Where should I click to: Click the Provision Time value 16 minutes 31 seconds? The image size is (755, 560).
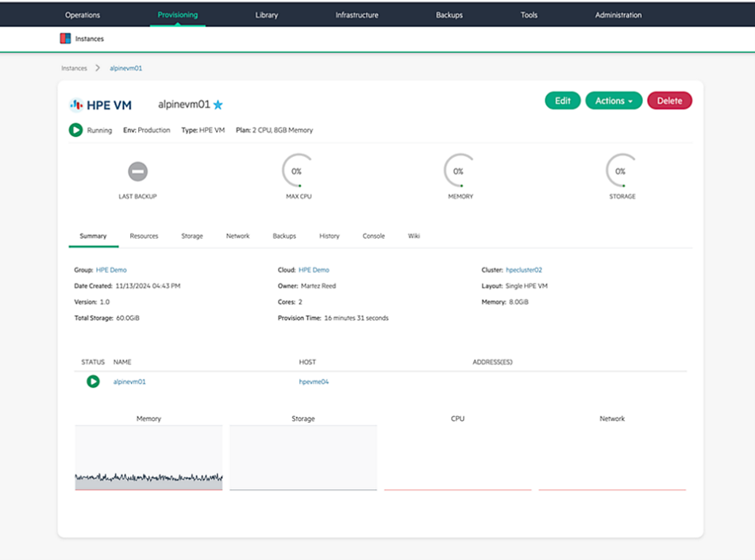pyautogui.click(x=356, y=318)
